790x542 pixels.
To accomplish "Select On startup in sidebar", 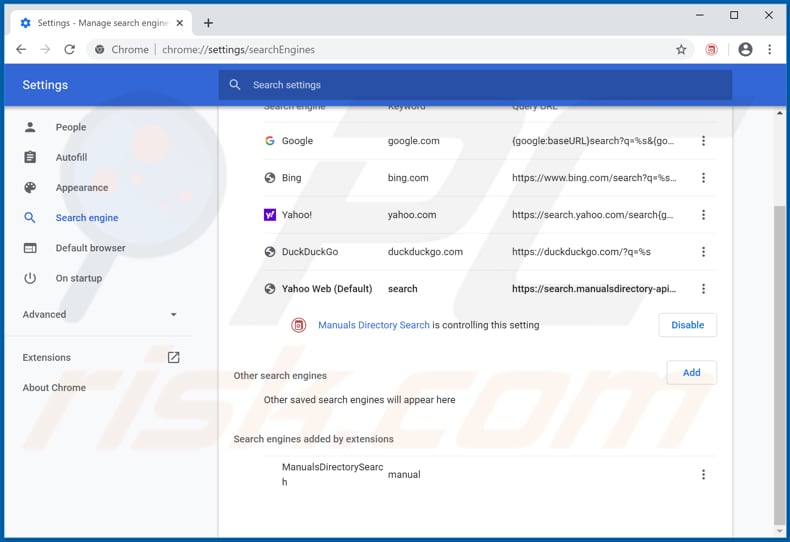I will click(x=79, y=278).
